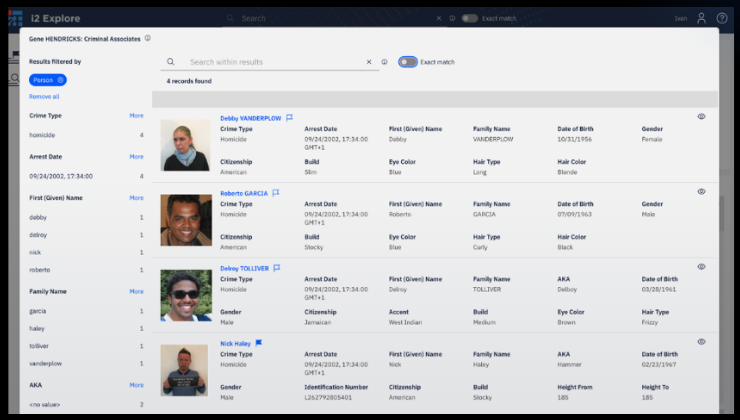Show More Arrest Date facets
The width and height of the screenshot is (740, 420).
[x=136, y=157]
